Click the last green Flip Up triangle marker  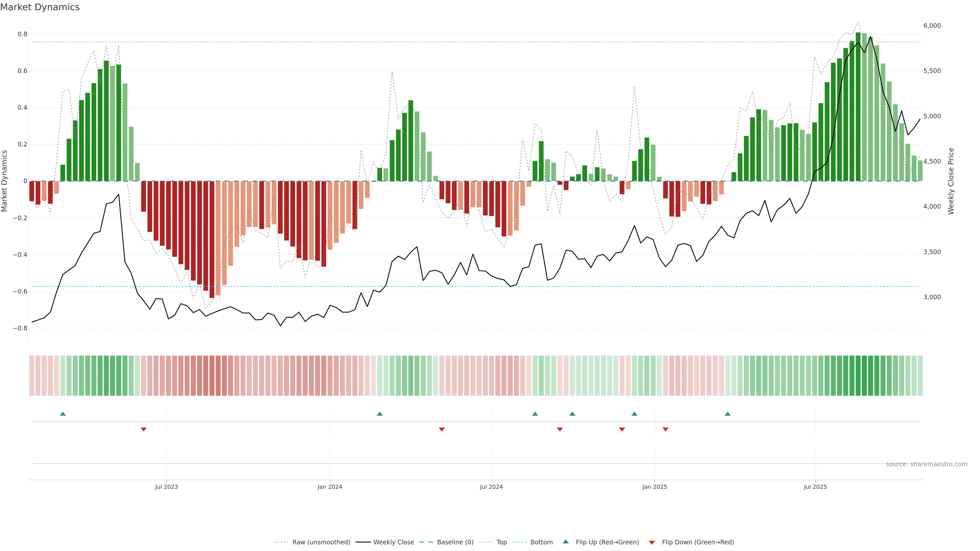point(727,414)
